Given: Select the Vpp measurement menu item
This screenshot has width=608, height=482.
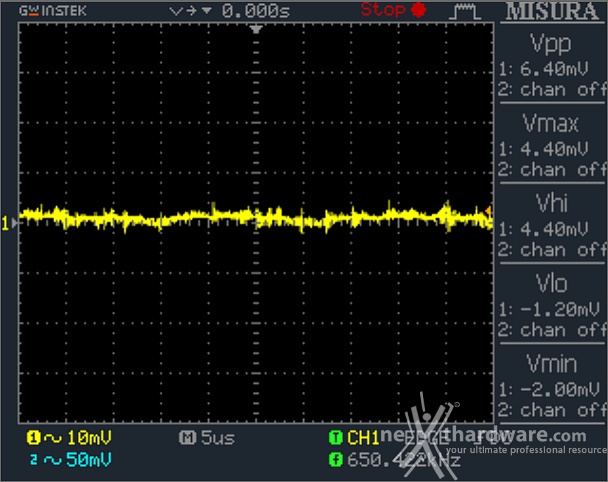Looking at the screenshot, I should [x=552, y=64].
